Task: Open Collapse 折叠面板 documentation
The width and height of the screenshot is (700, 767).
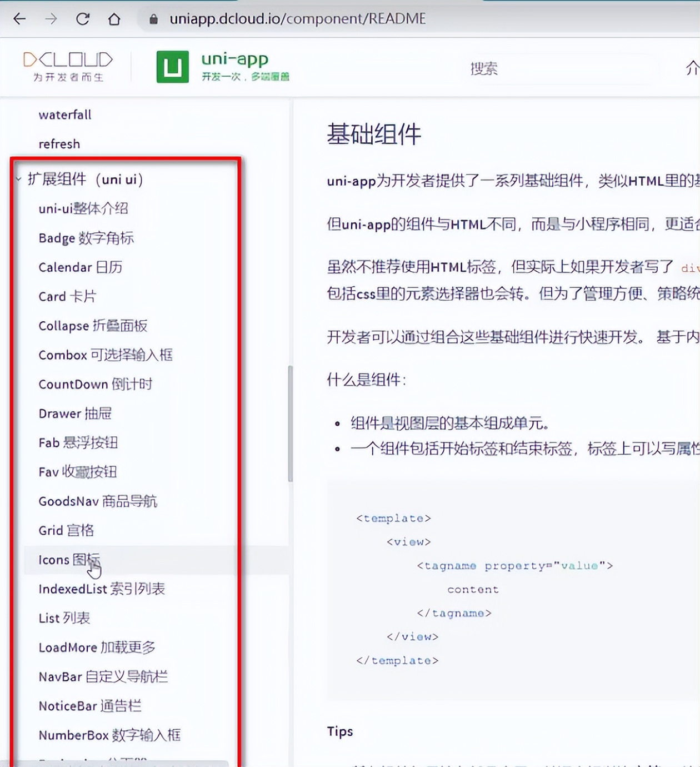Action: (x=92, y=326)
